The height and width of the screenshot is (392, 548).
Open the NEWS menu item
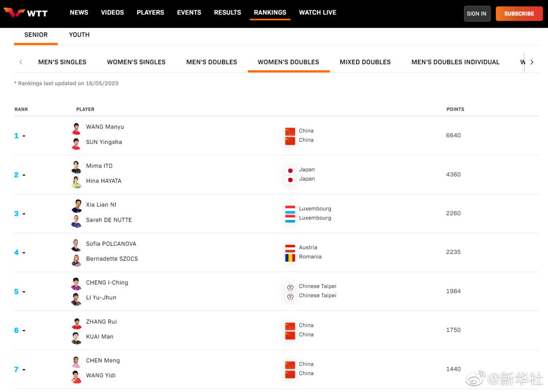pyautogui.click(x=79, y=13)
